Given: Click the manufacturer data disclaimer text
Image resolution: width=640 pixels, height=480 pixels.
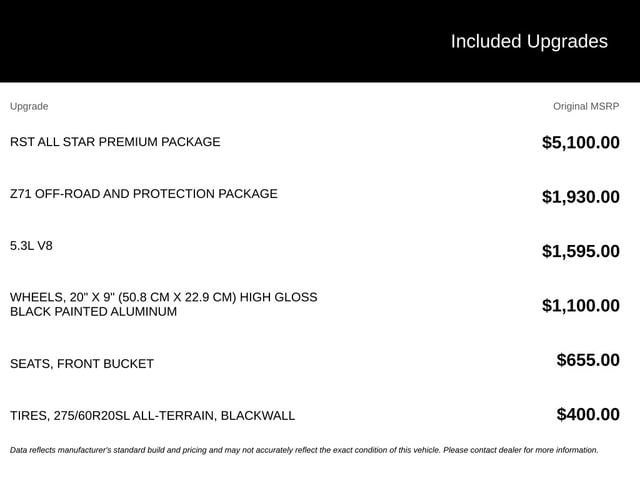Looking at the screenshot, I should click(304, 450).
